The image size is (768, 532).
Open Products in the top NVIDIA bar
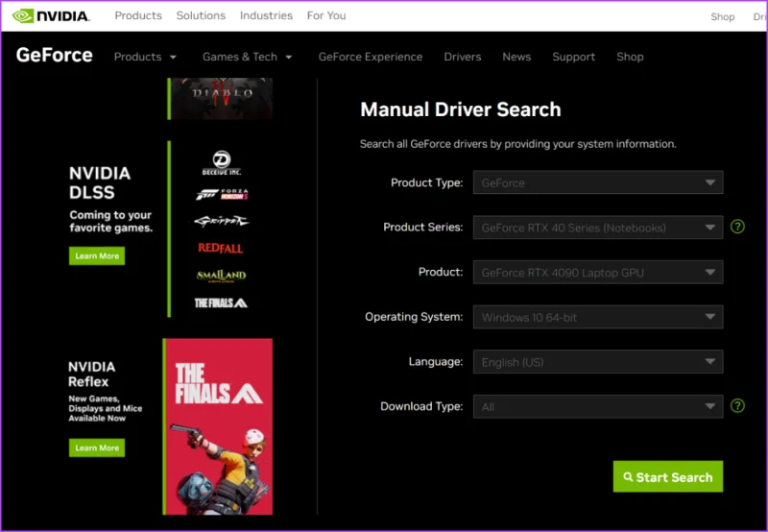point(138,15)
